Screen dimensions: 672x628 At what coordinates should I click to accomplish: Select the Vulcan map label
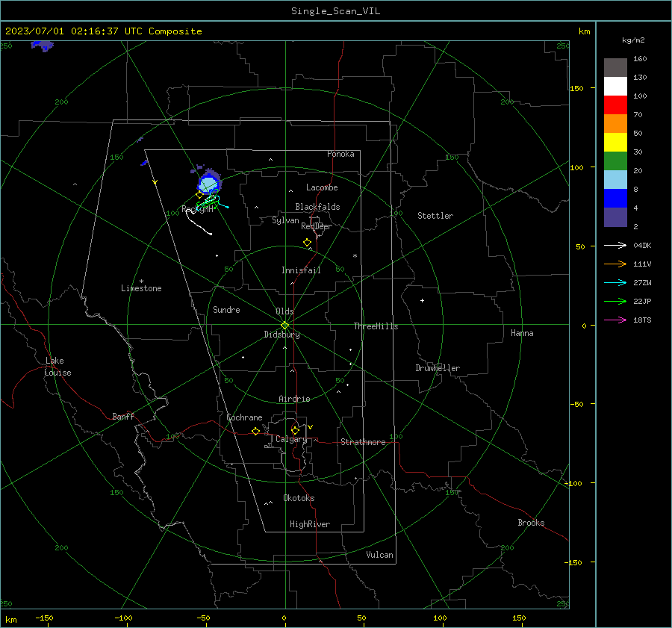(379, 555)
